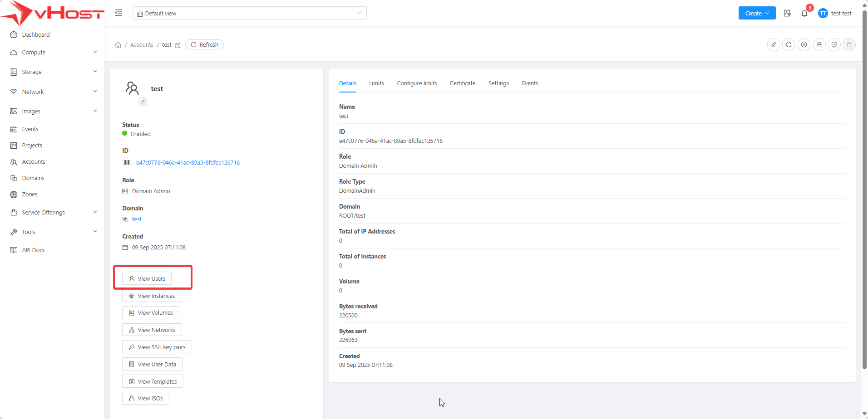The width and height of the screenshot is (868, 419).
Task: Open the Create dropdown button
Action: pyautogui.click(x=757, y=13)
